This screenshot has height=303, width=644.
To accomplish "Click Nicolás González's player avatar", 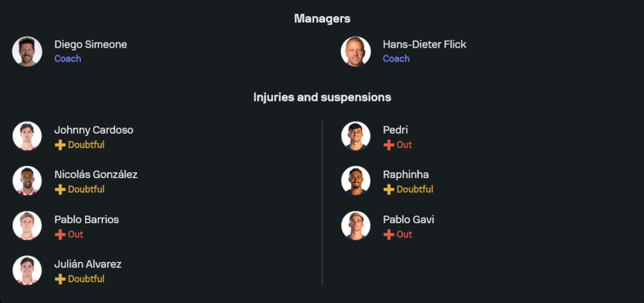I will coord(27,181).
